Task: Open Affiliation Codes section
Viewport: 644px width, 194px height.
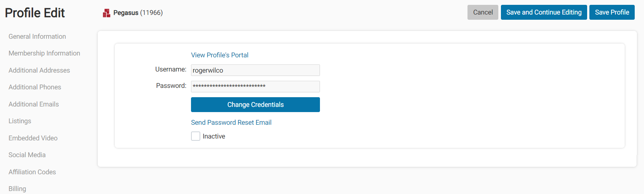Action: [32, 172]
